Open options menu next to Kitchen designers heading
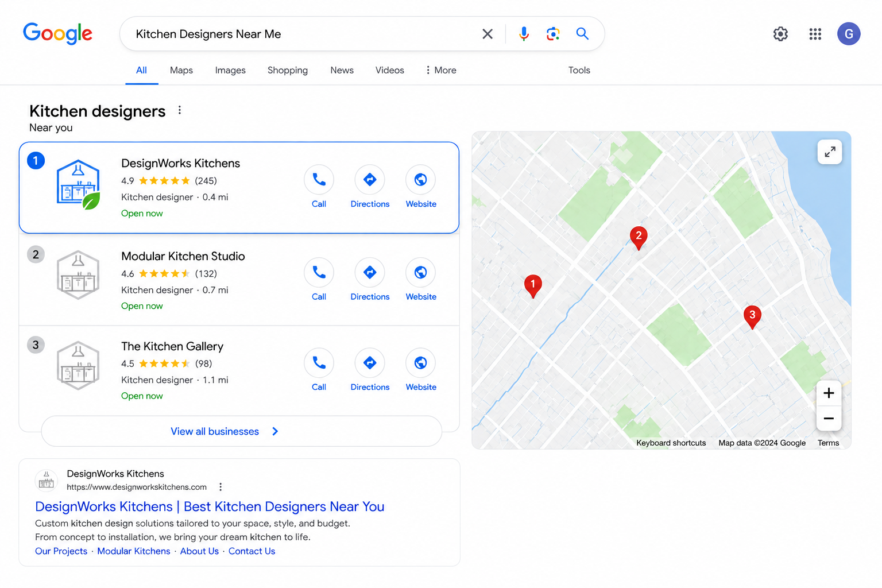This screenshot has height=588, width=882. 180,110
